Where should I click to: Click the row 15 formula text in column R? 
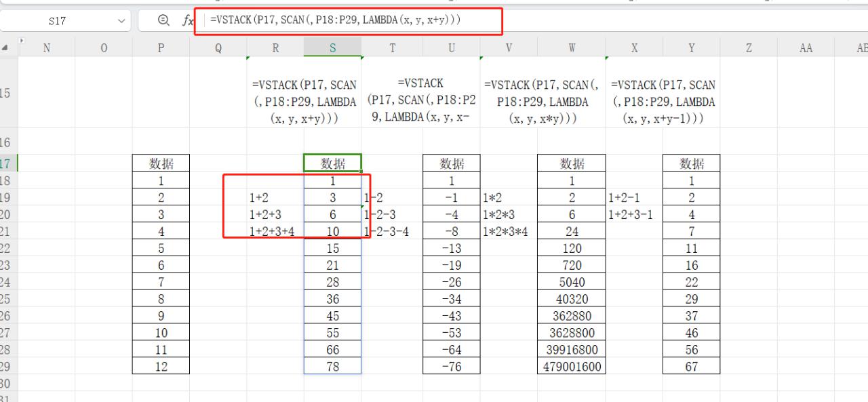click(304, 102)
